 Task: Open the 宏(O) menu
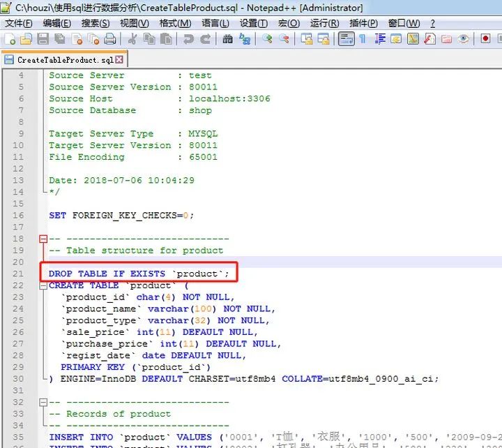coord(289,24)
